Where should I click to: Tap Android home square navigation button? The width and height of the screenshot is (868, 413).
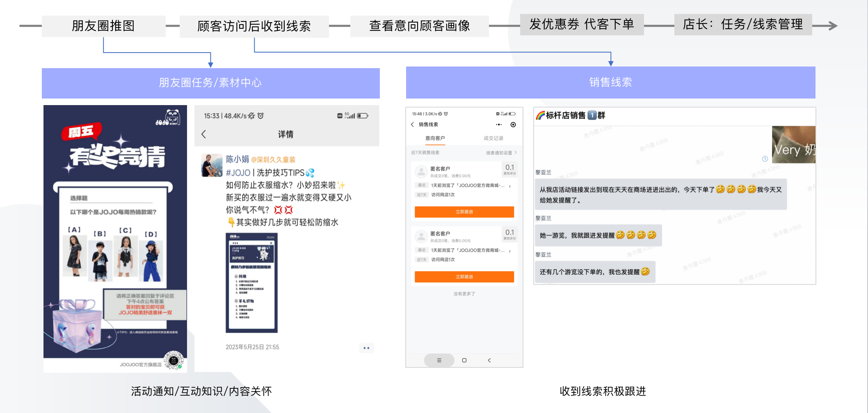[464, 360]
